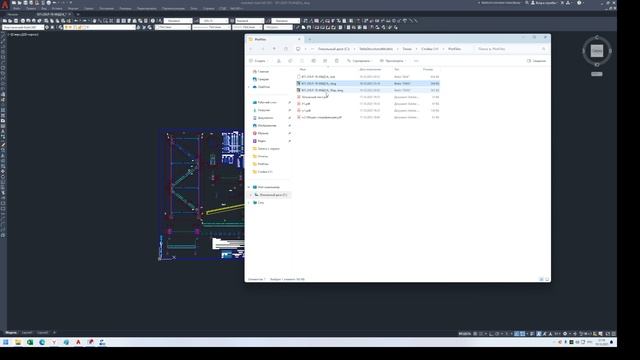Screen dimensions: 640x360
Task: Click New drawing in the Standard toolbar
Action: (5, 20)
